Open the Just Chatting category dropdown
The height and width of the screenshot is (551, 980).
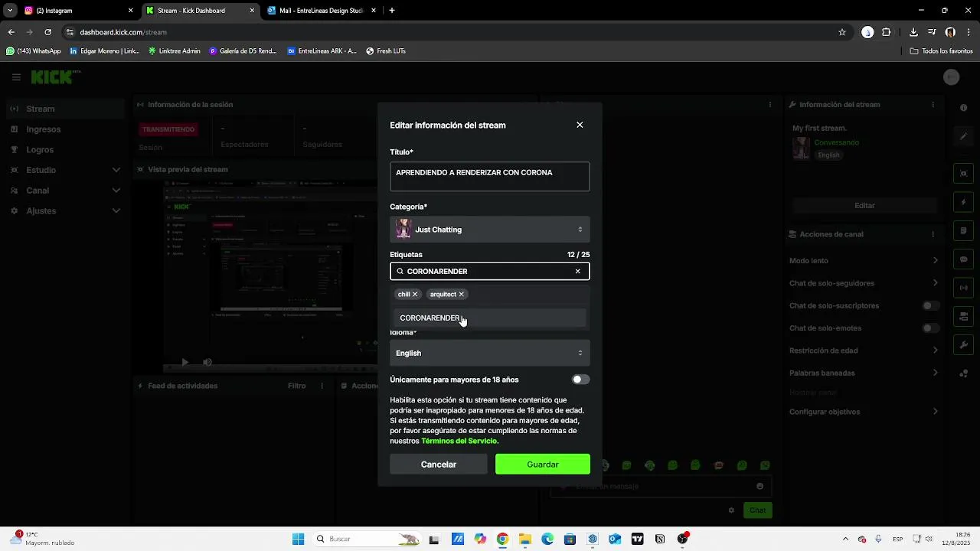point(490,230)
